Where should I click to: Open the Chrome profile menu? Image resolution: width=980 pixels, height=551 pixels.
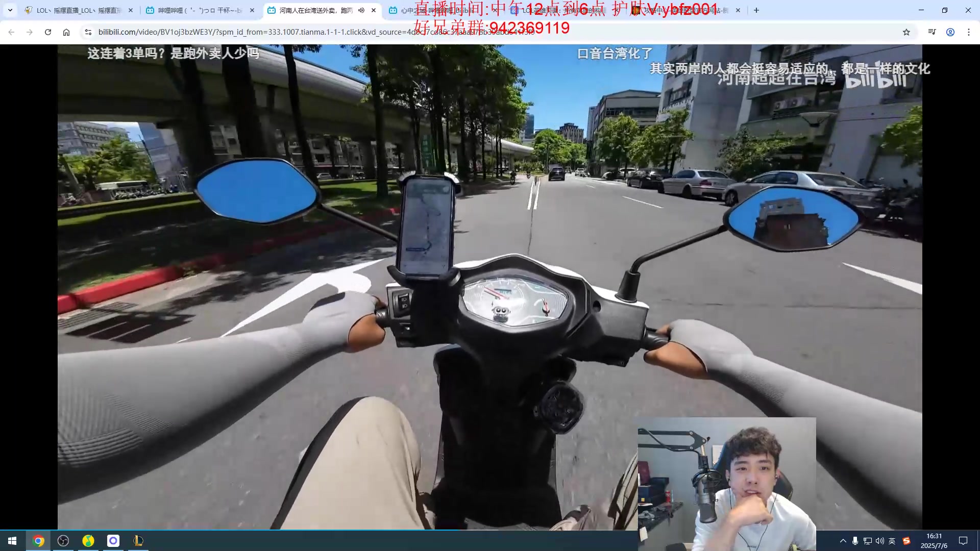tap(950, 32)
